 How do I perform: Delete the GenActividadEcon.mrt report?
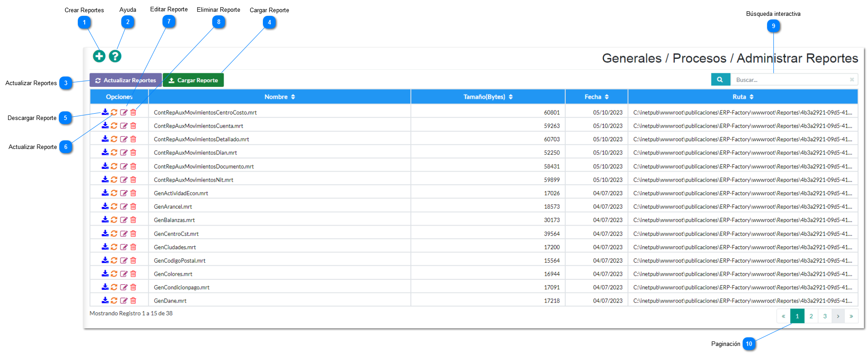(133, 193)
